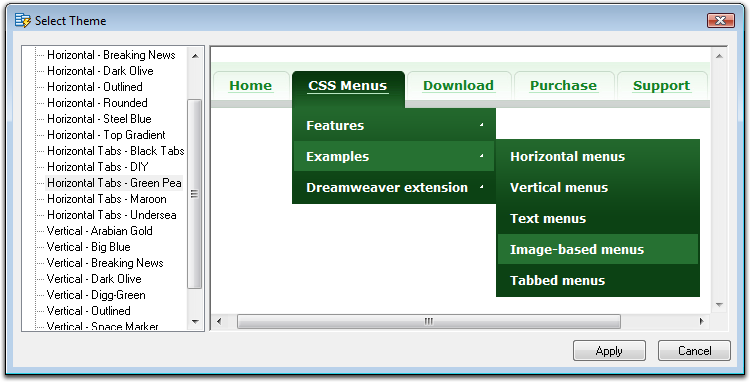Image resolution: width=750 pixels, height=384 pixels.
Task: Select Horizontal - Dark Olive theme
Action: pos(100,71)
